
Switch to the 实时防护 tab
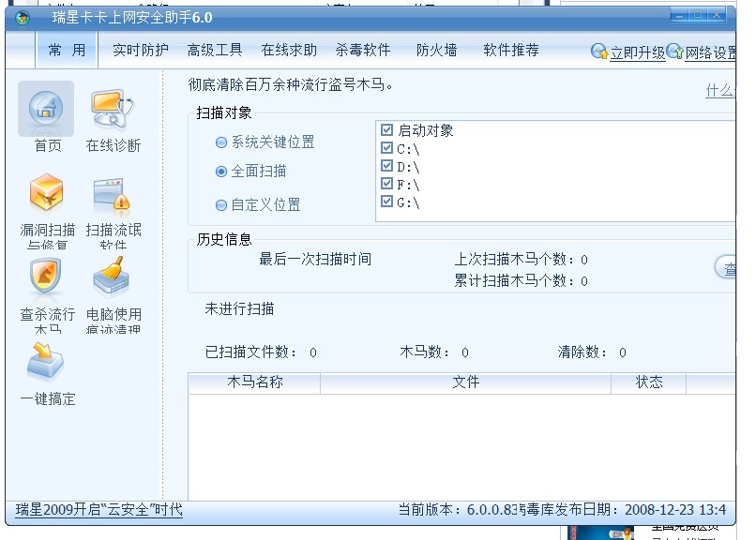[x=141, y=50]
